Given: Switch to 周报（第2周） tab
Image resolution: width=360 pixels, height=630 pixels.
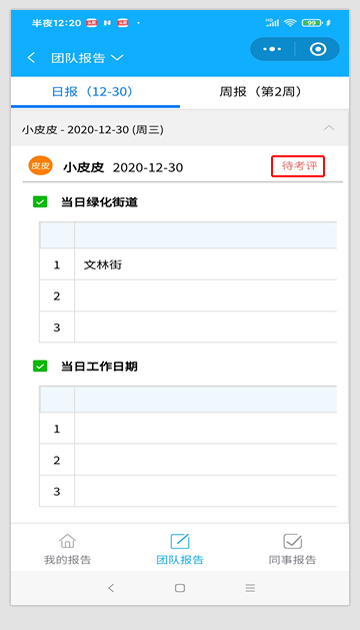Looking at the screenshot, I should [x=260, y=92].
